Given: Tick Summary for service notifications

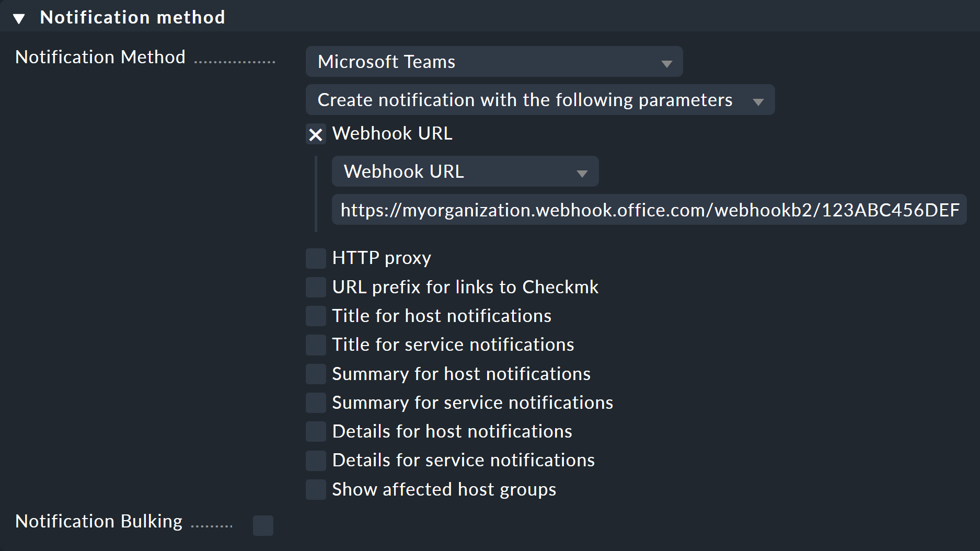Looking at the screenshot, I should 316,403.
